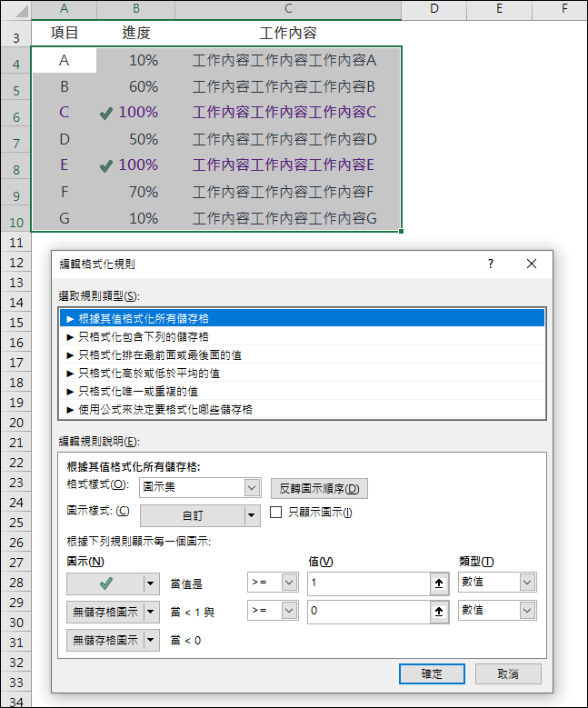This screenshot has height=708, width=588.
Task: Select row 7 header
Action: pos(15,139)
